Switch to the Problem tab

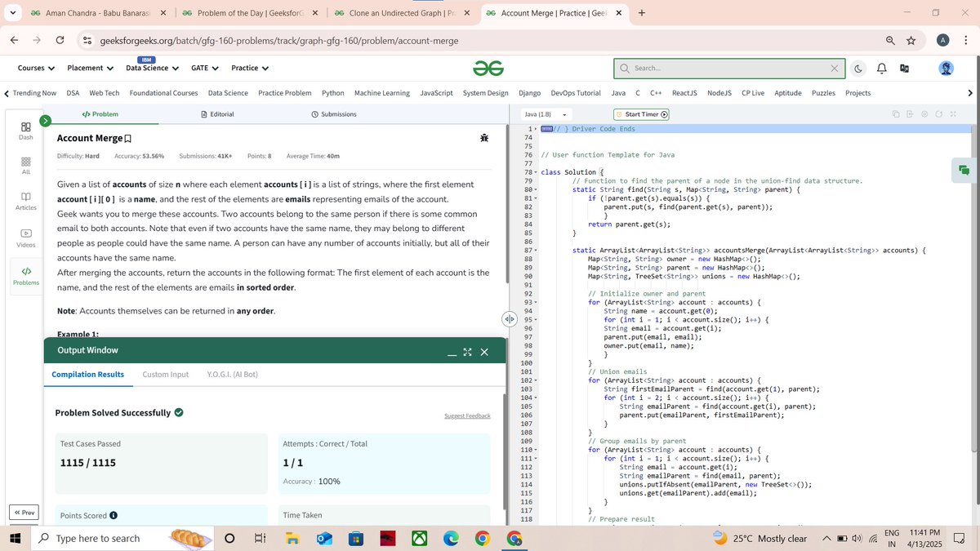point(100,114)
